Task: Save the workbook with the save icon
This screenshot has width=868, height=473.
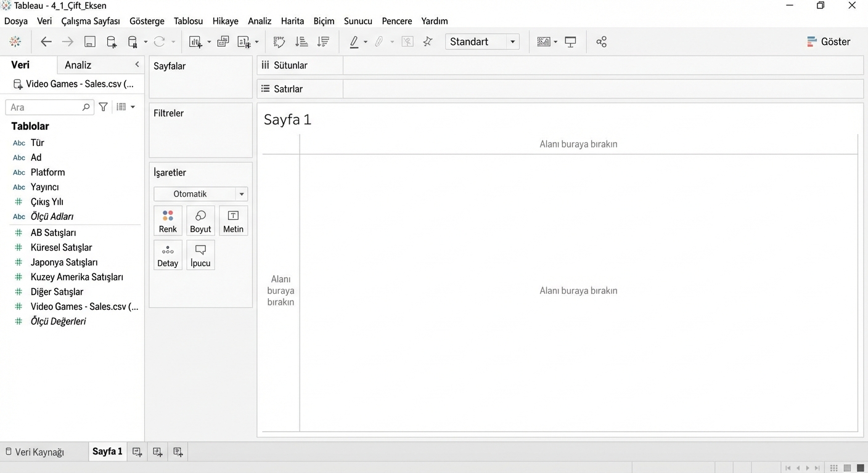Action: tap(90, 42)
